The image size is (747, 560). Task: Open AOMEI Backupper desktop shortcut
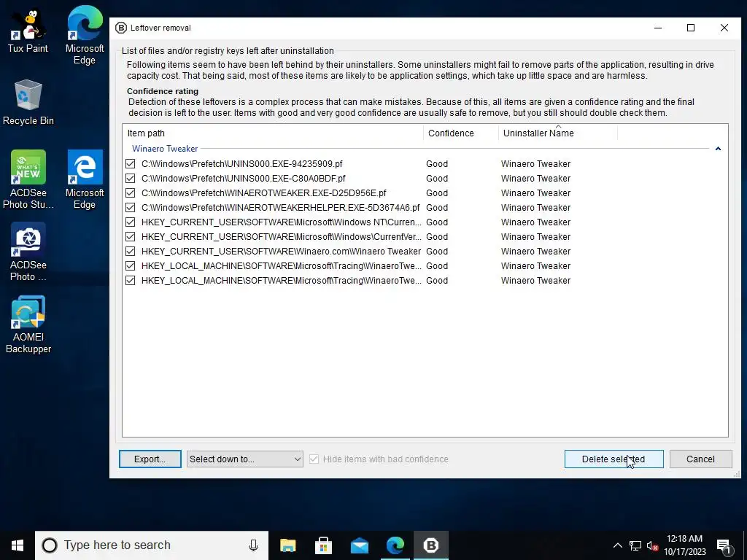click(x=28, y=324)
